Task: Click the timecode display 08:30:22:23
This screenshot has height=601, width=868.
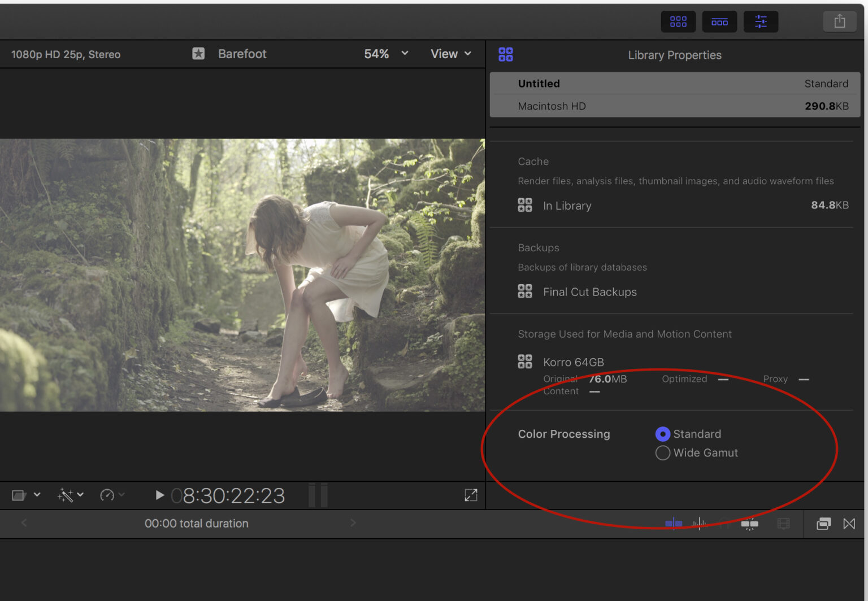Action: (x=228, y=495)
